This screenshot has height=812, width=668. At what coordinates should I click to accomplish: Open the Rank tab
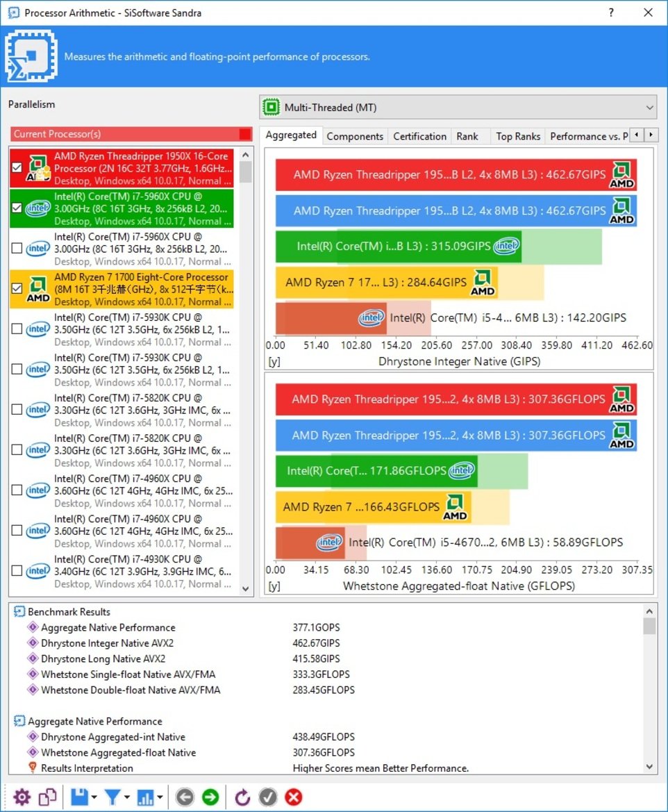coord(467,136)
